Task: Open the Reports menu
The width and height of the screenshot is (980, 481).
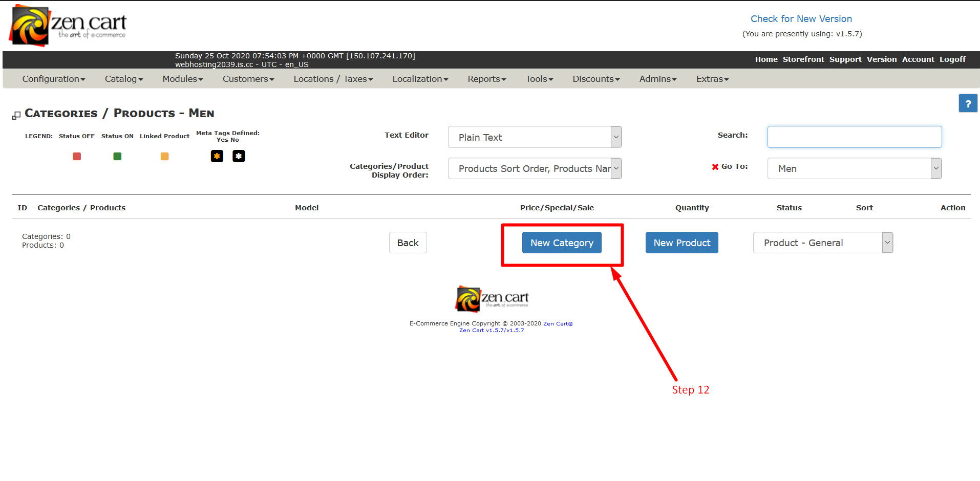Action: click(x=487, y=79)
